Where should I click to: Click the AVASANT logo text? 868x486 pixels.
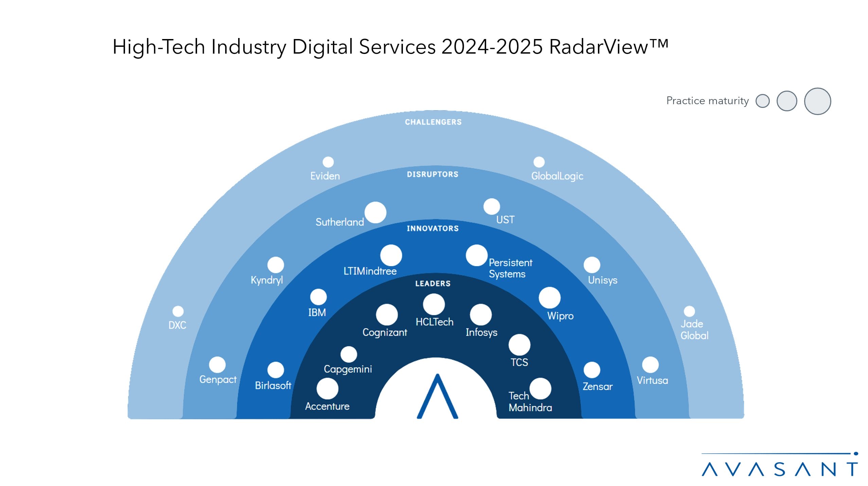(779, 469)
